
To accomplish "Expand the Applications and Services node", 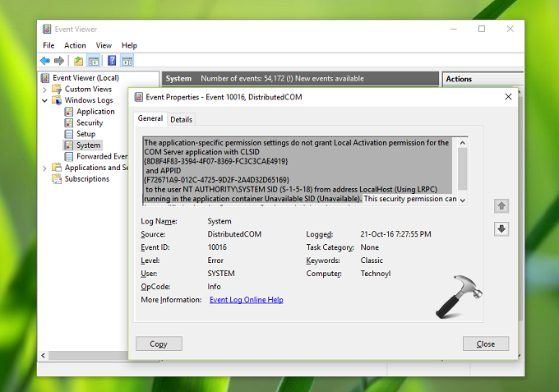I will click(45, 168).
